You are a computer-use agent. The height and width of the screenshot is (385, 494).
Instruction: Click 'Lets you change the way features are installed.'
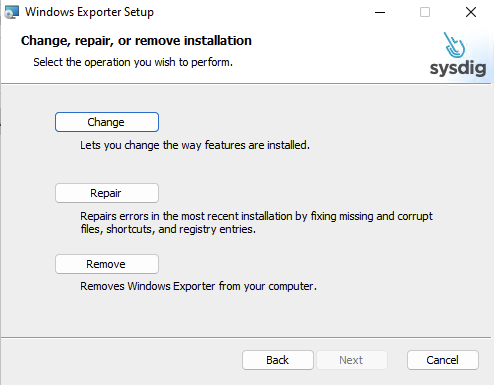pos(195,145)
